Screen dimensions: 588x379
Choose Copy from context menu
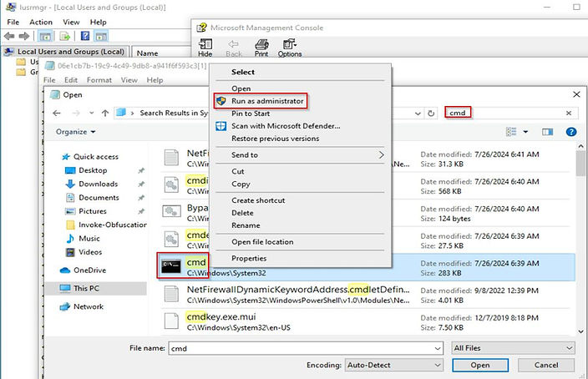tap(241, 184)
